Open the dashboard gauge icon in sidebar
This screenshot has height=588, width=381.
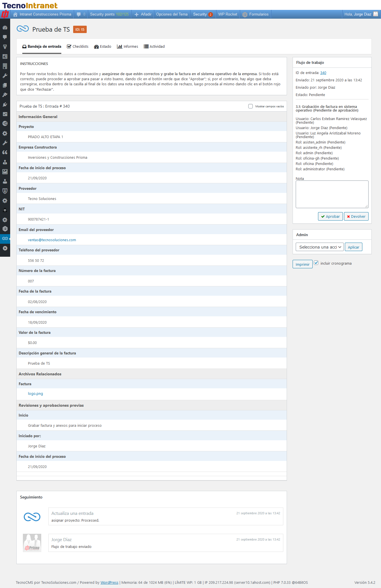(x=5, y=28)
